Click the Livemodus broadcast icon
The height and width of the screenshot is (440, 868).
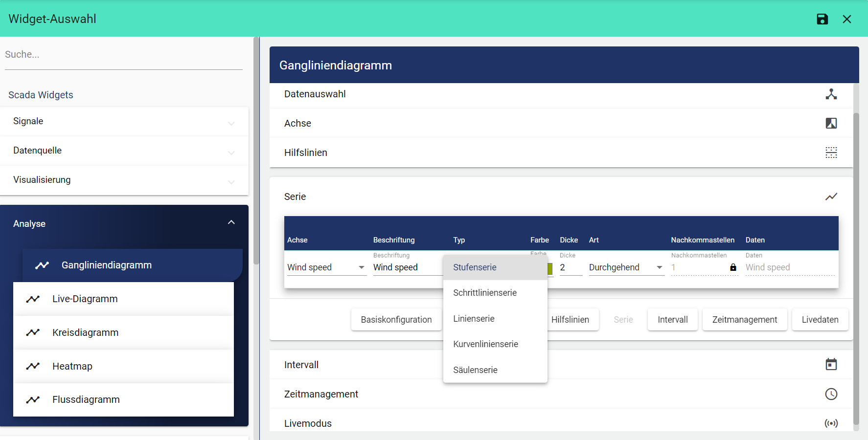831,423
